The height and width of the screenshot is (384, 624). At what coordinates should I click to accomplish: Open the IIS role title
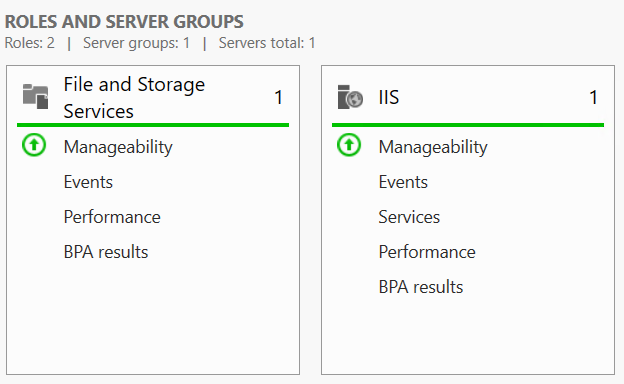(389, 97)
